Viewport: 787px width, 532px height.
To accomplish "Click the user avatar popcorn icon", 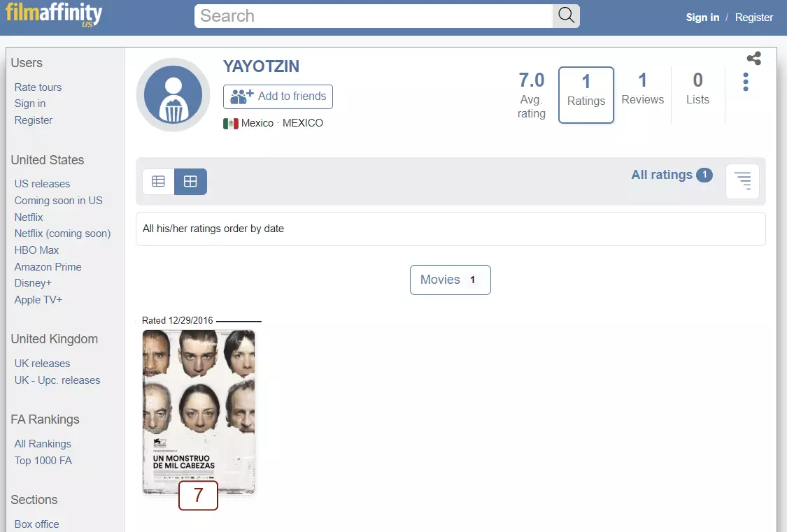I will point(173,95).
